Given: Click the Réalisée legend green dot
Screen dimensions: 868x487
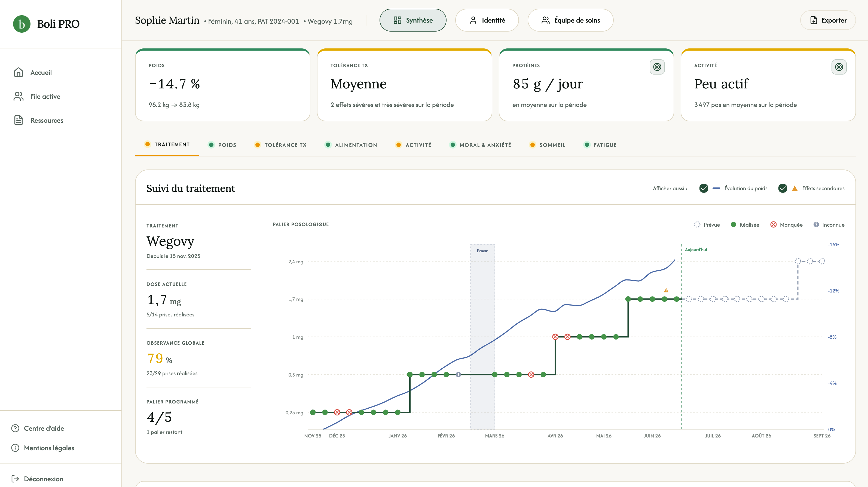Looking at the screenshot, I should coord(733,225).
